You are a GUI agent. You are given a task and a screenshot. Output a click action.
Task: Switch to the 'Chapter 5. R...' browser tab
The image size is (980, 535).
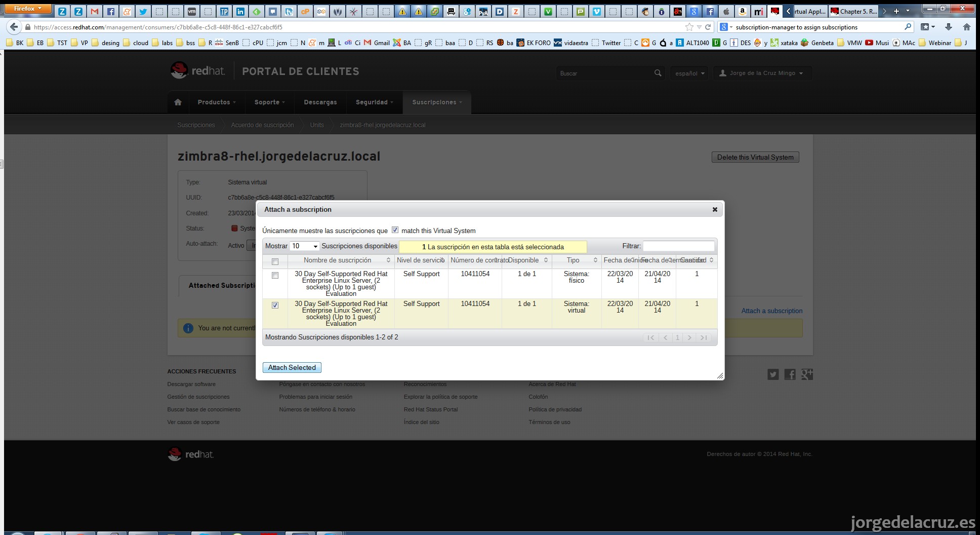click(x=853, y=11)
